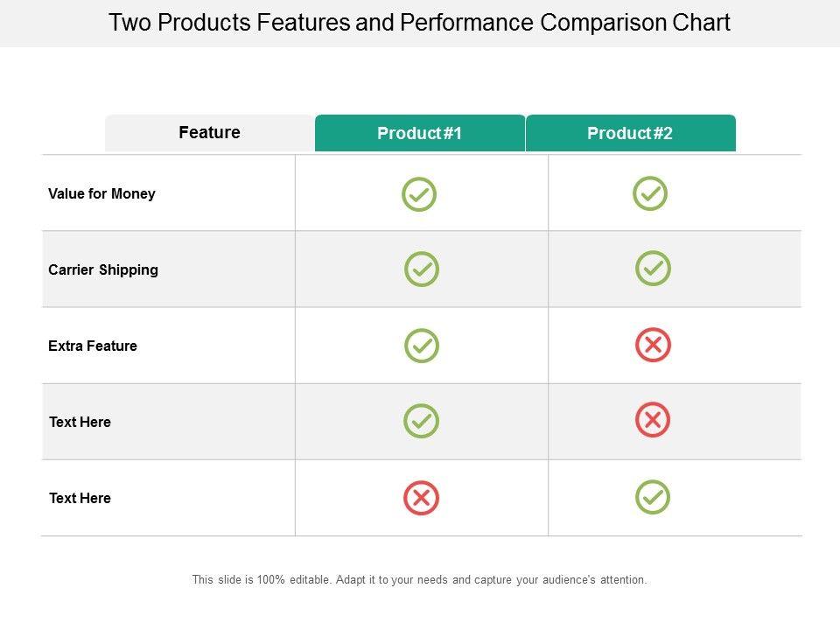Click the editable slide footer note

(419, 579)
